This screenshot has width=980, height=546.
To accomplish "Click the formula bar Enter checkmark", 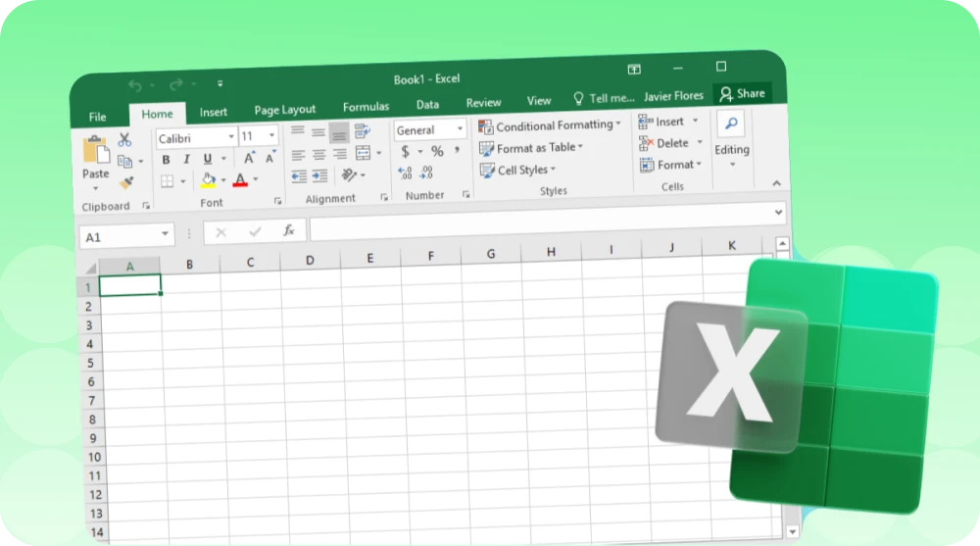I will (x=255, y=231).
